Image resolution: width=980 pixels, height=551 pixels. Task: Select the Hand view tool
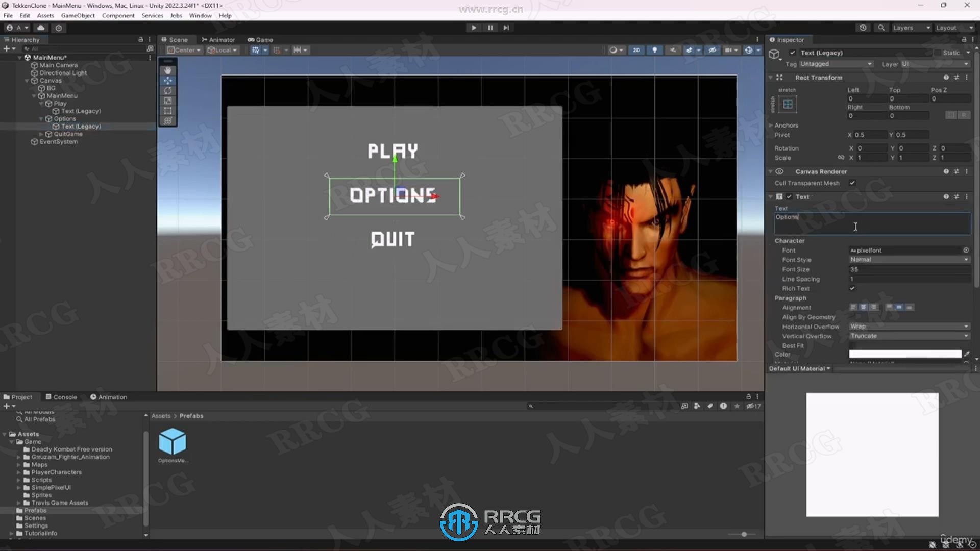coord(167,70)
